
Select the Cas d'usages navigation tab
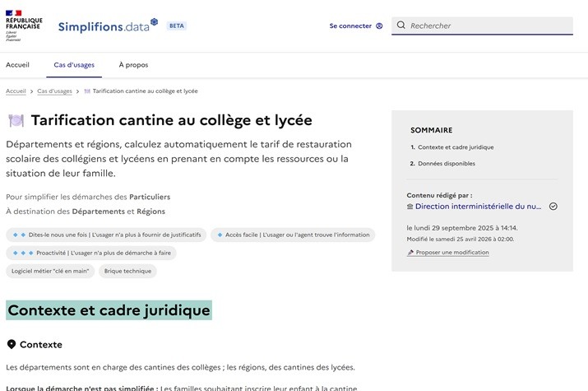74,64
